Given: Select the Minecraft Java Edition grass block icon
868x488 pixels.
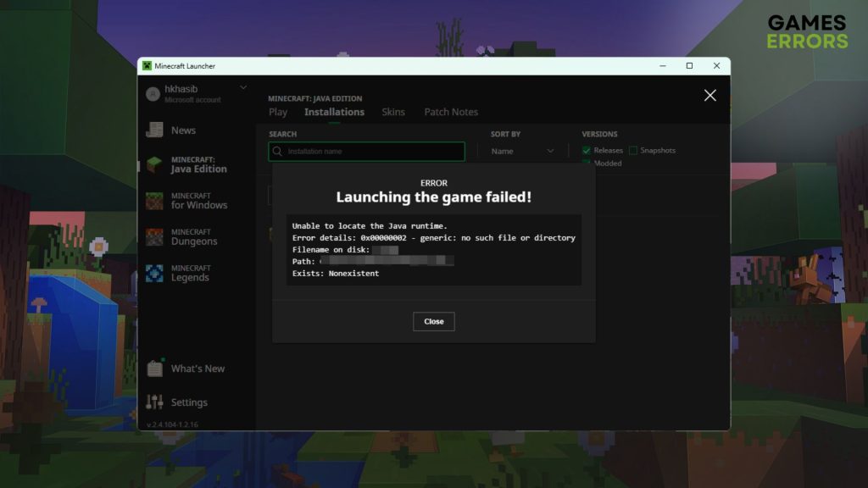Looking at the screenshot, I should tap(154, 164).
